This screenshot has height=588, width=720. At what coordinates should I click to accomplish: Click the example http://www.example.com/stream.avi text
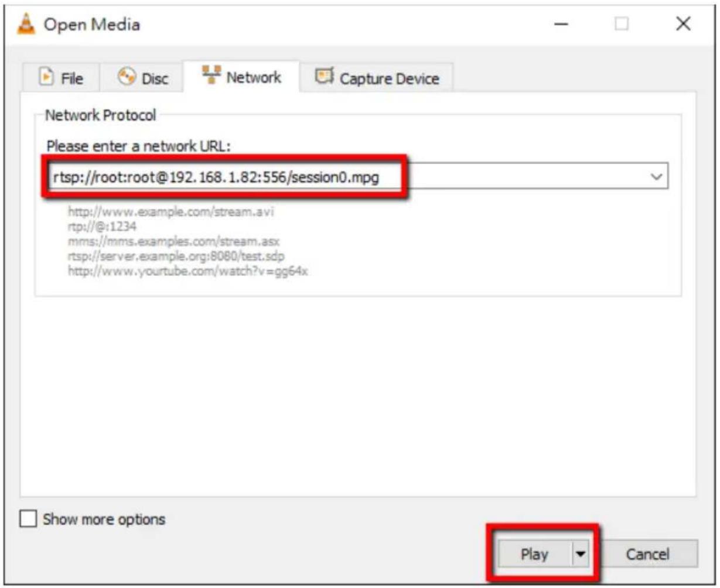[171, 211]
